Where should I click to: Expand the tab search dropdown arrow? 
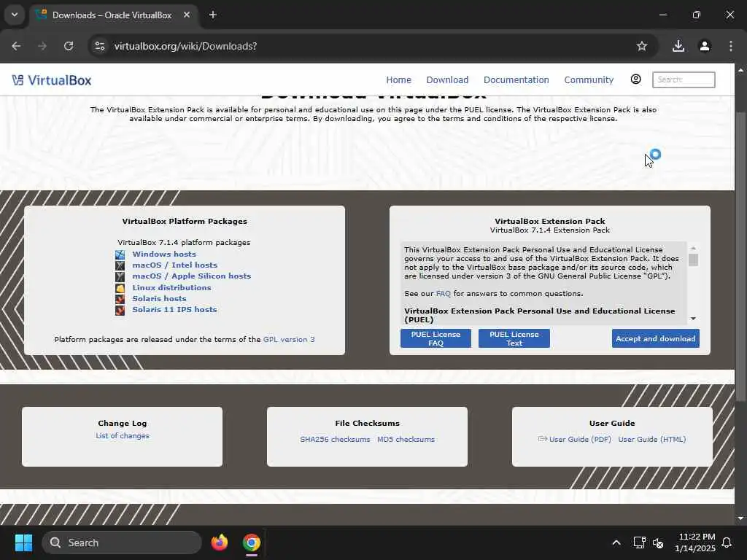[x=15, y=15]
